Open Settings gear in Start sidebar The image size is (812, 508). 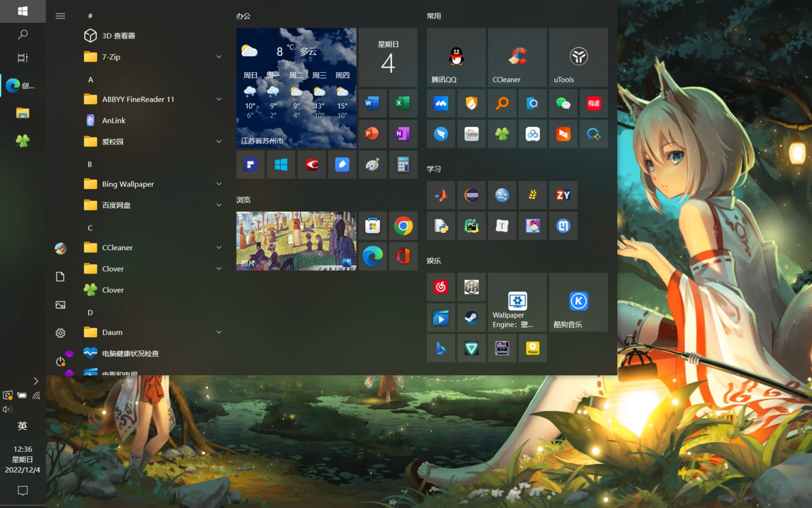click(x=60, y=333)
